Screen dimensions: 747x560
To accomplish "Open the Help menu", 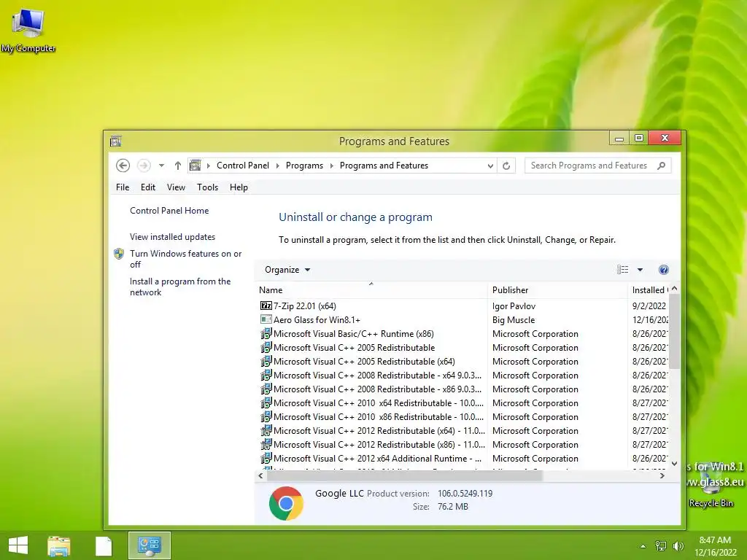I will [239, 187].
